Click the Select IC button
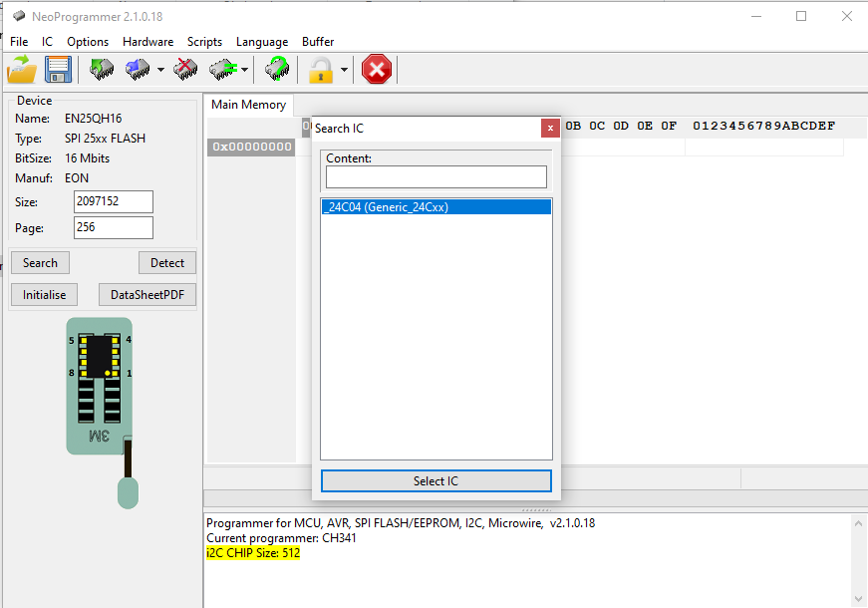This screenshot has width=868, height=608. 436,480
